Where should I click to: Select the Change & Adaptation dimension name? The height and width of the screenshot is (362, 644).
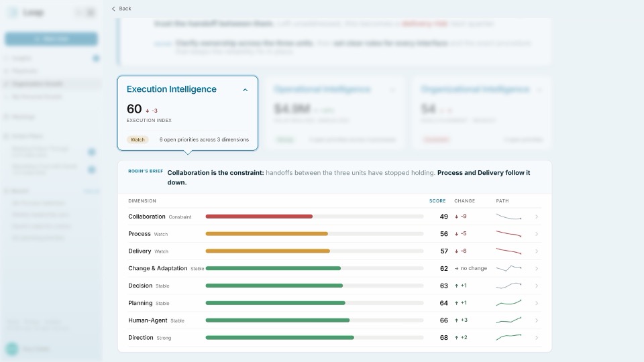158,268
